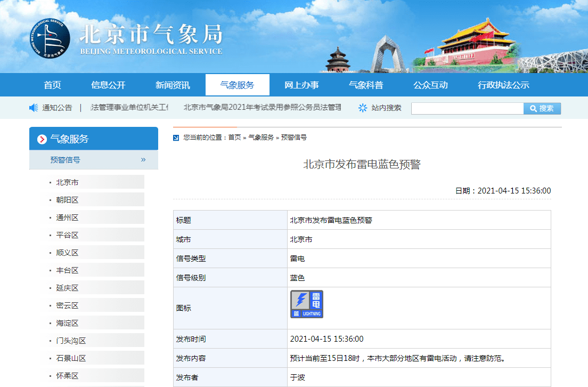
Task: Open the 首页 navigation menu item
Action: 53,85
